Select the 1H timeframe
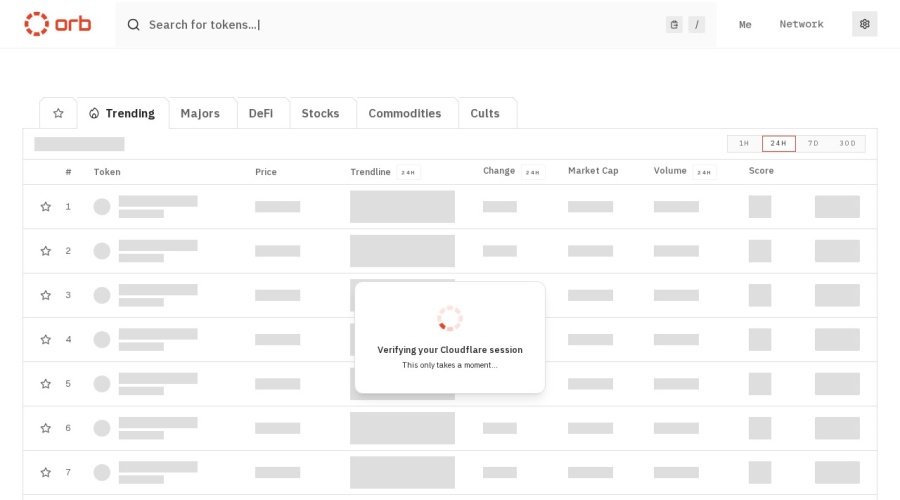This screenshot has height=500, width=900. [744, 144]
